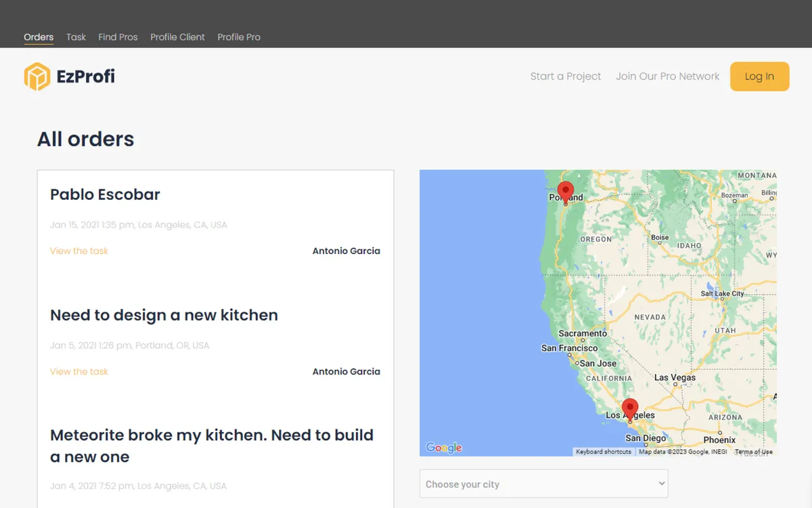This screenshot has height=508, width=812.
Task: Click Sacramento label on the map
Action: (583, 333)
